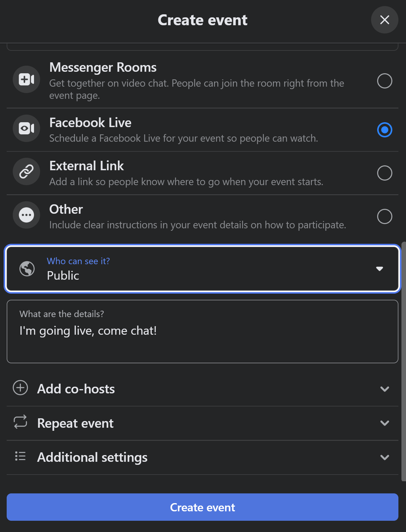
Task: Click into the event details text field
Action: (203, 331)
